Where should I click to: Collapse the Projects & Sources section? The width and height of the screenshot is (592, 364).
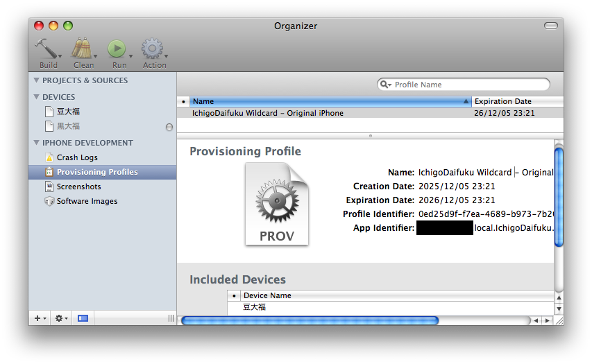click(x=36, y=80)
